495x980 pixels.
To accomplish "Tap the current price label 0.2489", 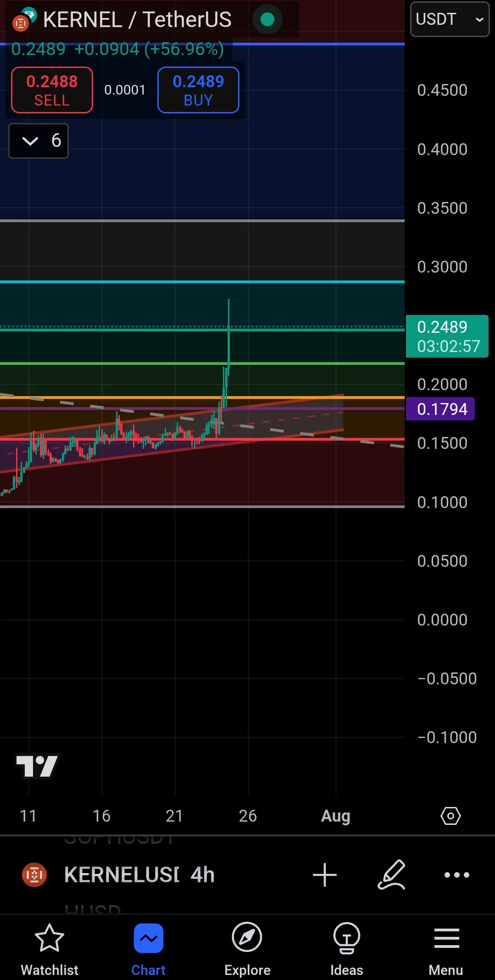I will click(447, 336).
